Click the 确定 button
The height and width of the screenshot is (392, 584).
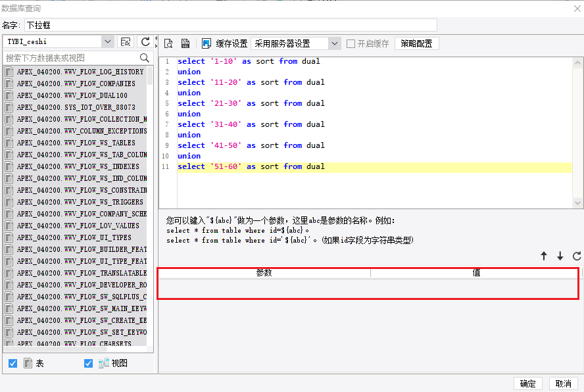(527, 383)
